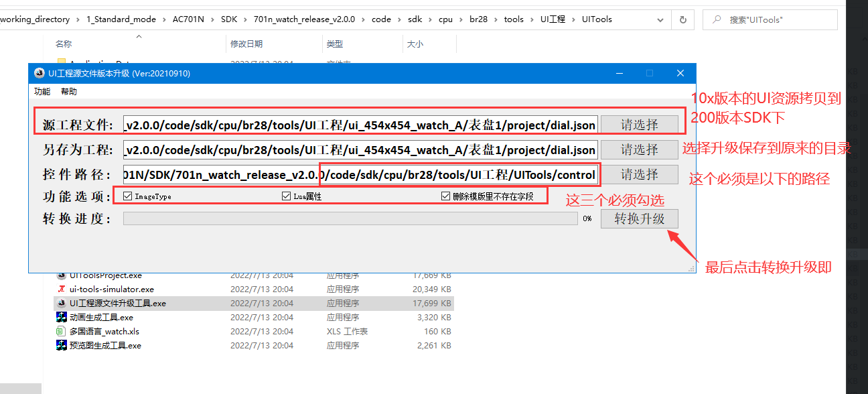Click the upgrade tool title bar icon

click(40, 73)
